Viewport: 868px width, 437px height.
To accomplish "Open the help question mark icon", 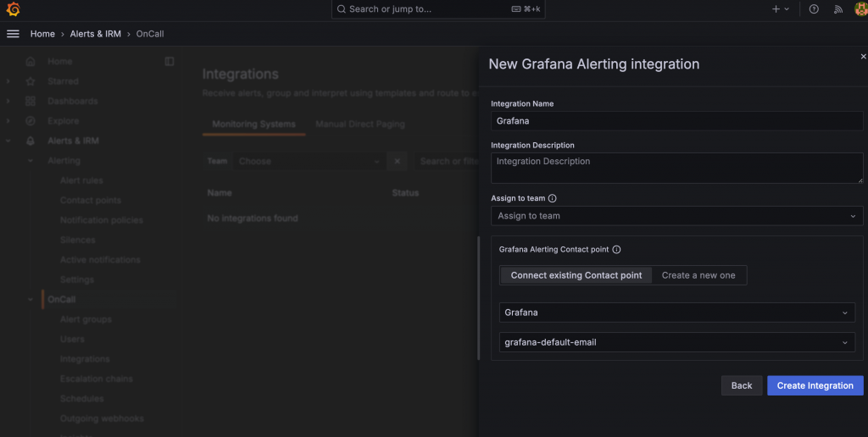I will pyautogui.click(x=814, y=9).
